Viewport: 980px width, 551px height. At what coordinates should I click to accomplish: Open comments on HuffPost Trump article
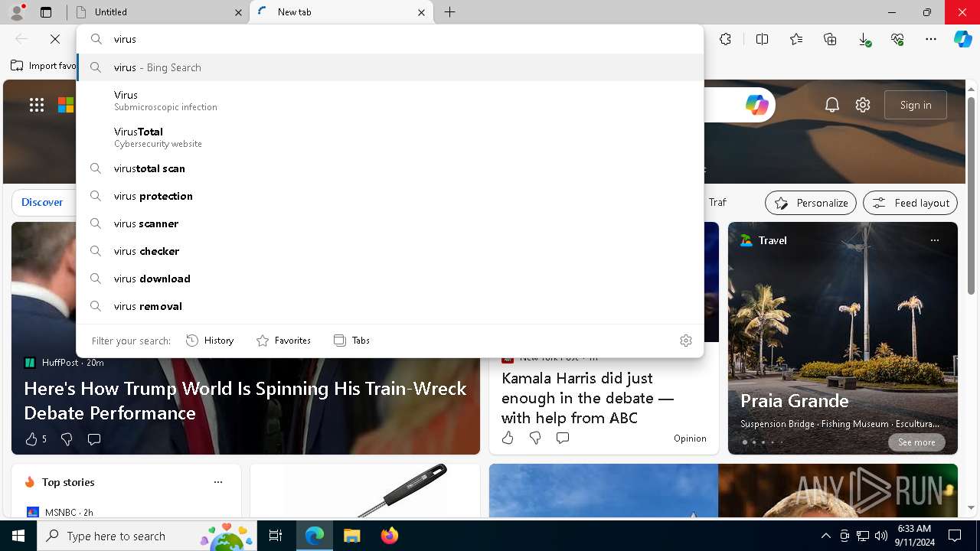point(94,439)
